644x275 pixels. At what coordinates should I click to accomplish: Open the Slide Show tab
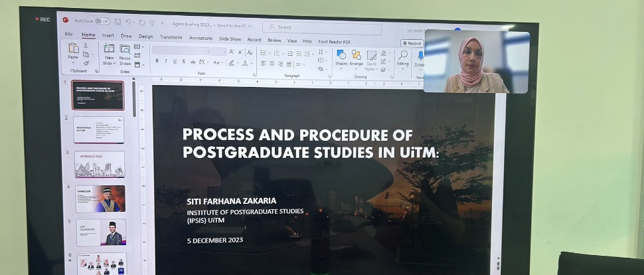pyautogui.click(x=230, y=39)
